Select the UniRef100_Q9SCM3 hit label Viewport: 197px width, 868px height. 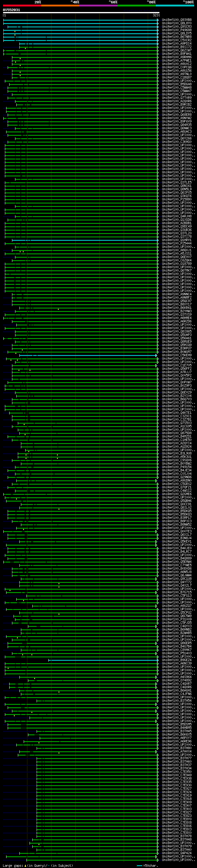click(x=177, y=26)
